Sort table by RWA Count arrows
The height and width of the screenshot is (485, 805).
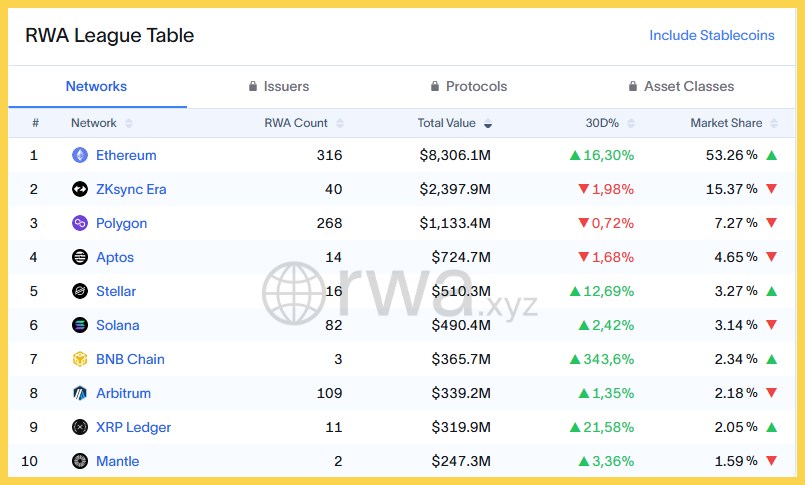click(339, 123)
